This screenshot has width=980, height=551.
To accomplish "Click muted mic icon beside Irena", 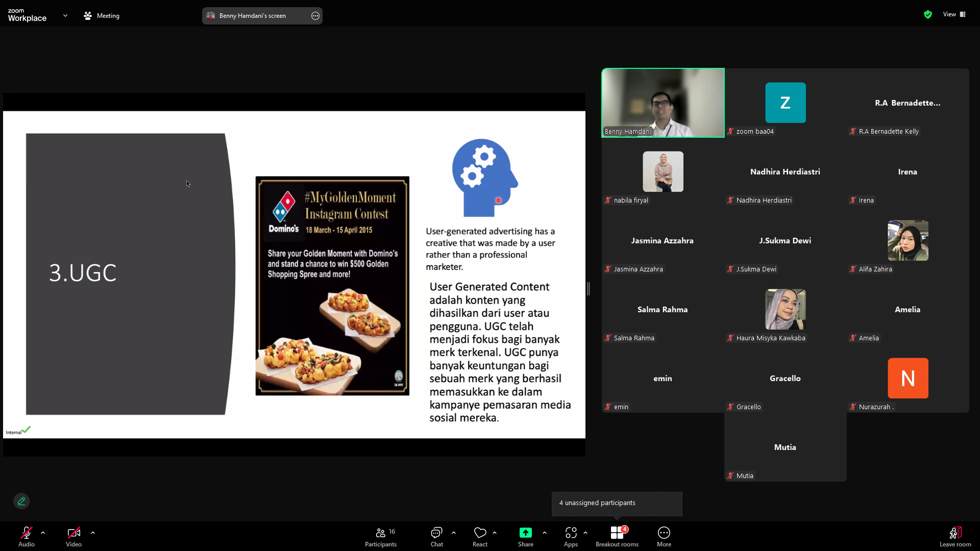I will [x=853, y=200].
